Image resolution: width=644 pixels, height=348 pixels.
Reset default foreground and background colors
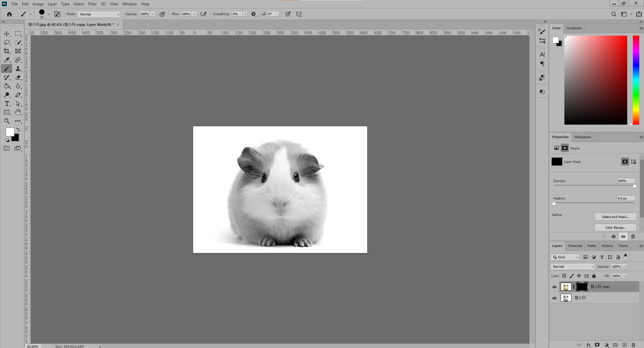(7, 140)
